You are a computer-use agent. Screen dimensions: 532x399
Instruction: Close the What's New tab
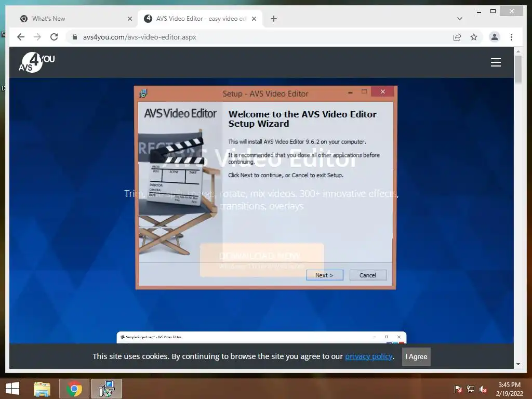[129, 19]
